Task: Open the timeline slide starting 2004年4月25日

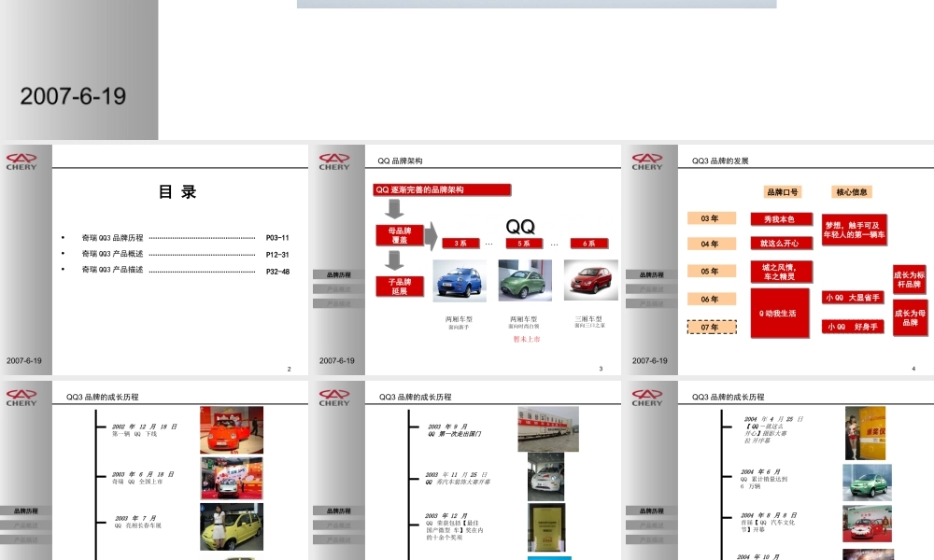Action: tap(779, 470)
